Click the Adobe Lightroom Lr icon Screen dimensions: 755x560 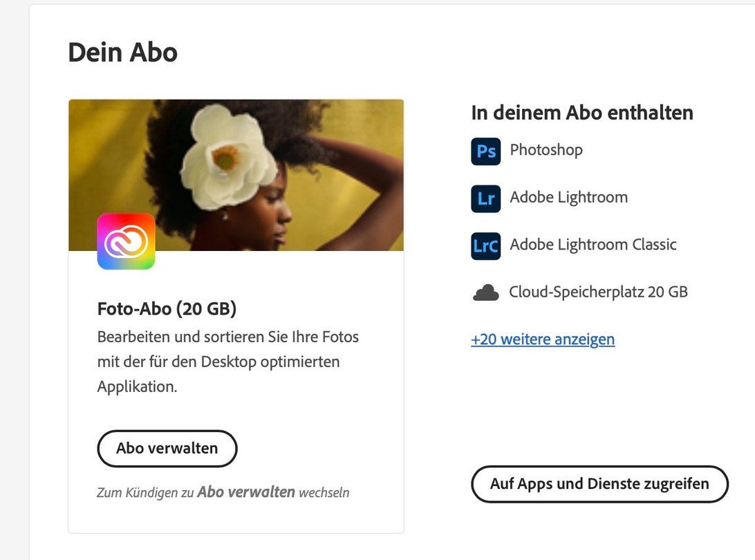[x=485, y=198]
